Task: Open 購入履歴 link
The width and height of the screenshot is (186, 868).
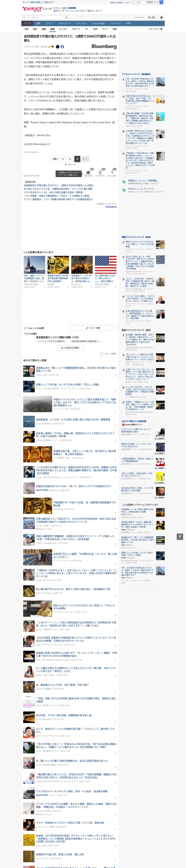Action: 152,18
